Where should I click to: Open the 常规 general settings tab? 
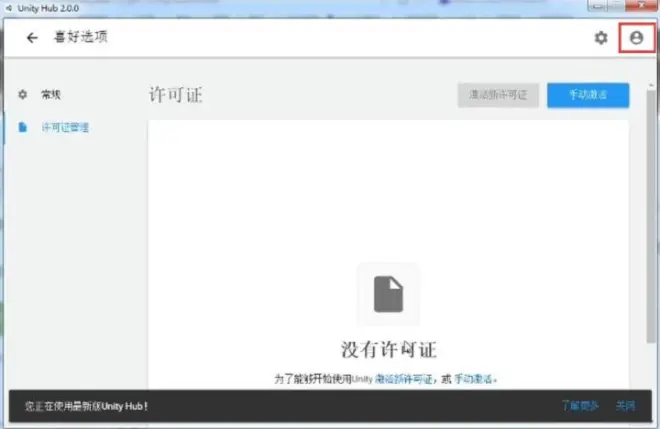[x=51, y=94]
